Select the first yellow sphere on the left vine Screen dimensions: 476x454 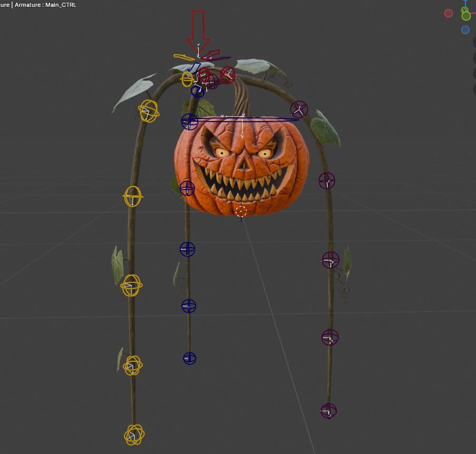[x=149, y=111]
